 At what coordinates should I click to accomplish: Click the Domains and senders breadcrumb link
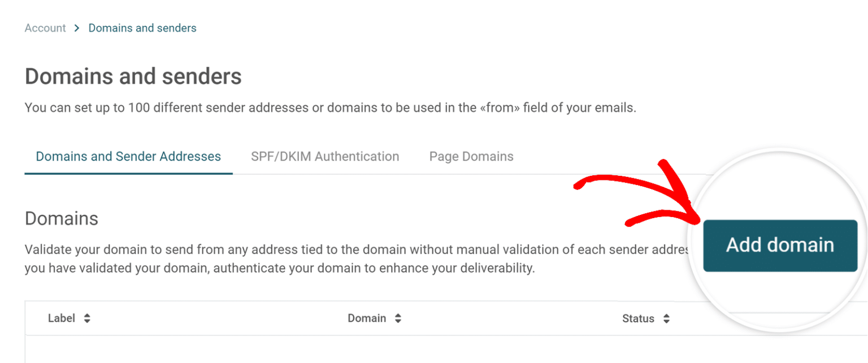pyautogui.click(x=142, y=27)
